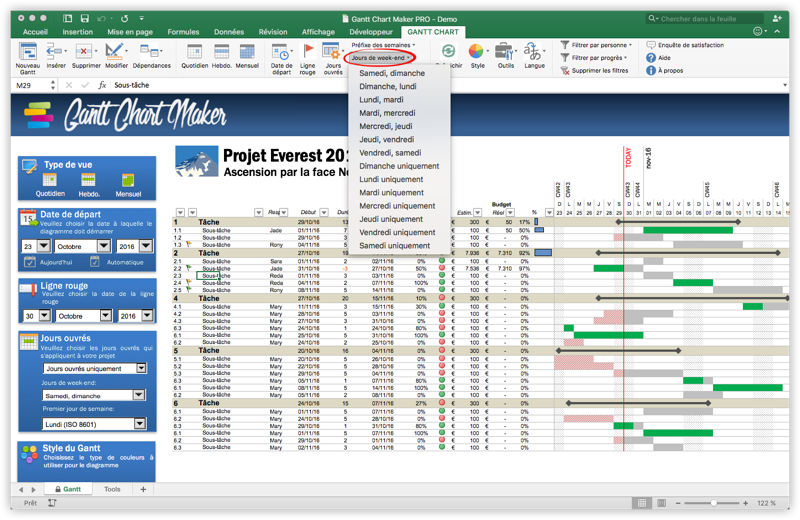Select Mensuel icon in Type de vue panel
Viewport: 800px width, 520px height.
pyautogui.click(x=128, y=180)
